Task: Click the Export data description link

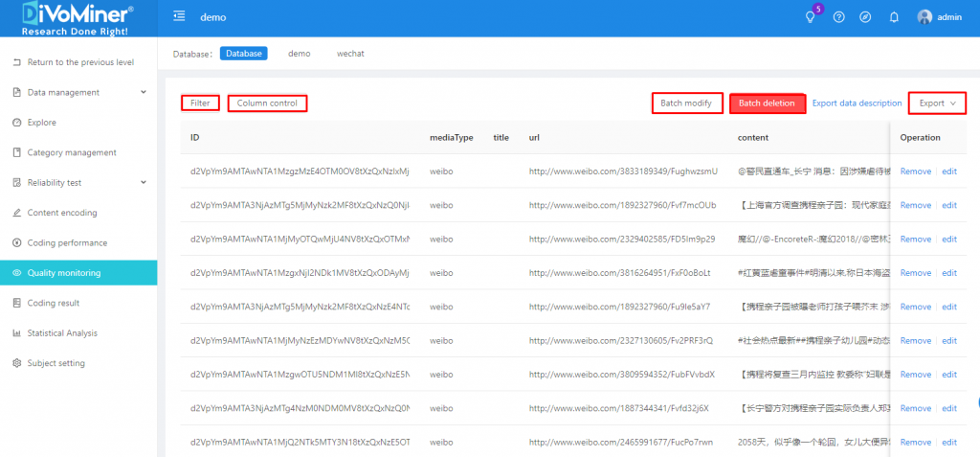Action: click(857, 103)
